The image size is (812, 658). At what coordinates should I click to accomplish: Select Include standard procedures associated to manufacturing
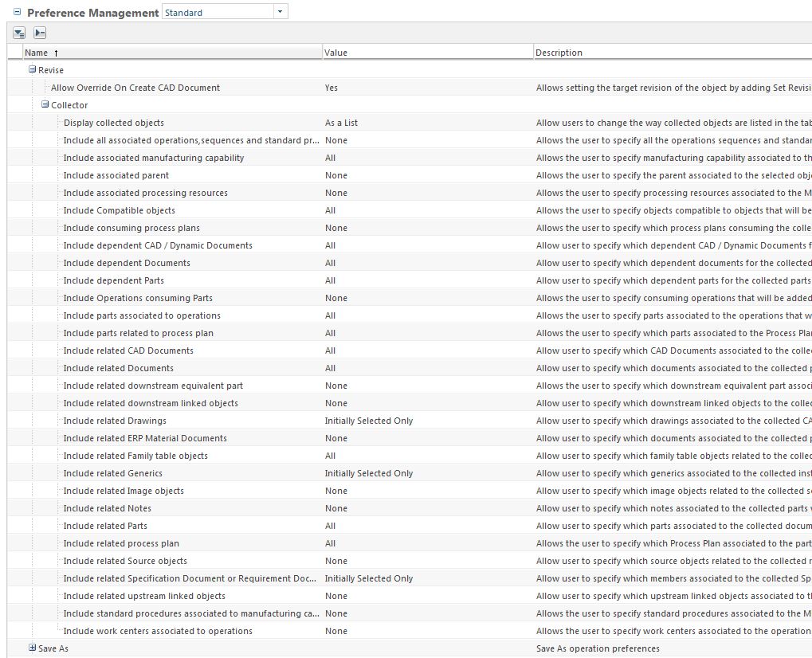pyautogui.click(x=191, y=614)
